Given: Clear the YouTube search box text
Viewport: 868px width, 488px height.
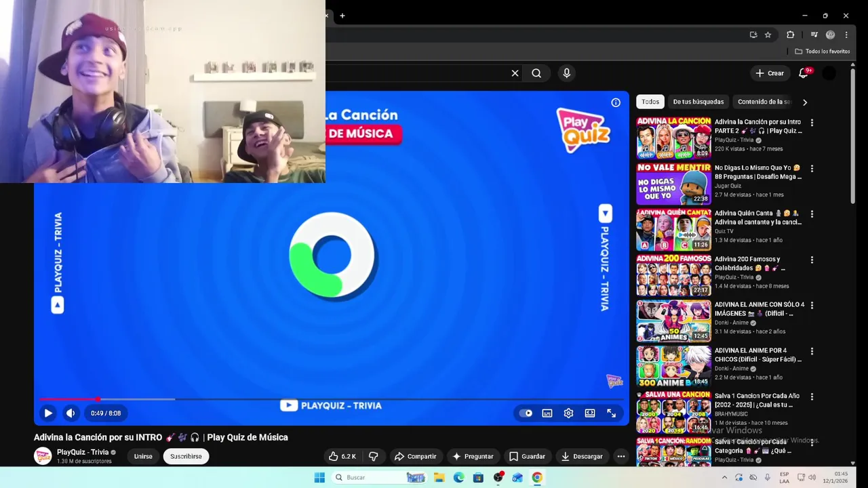Looking at the screenshot, I should (515, 73).
